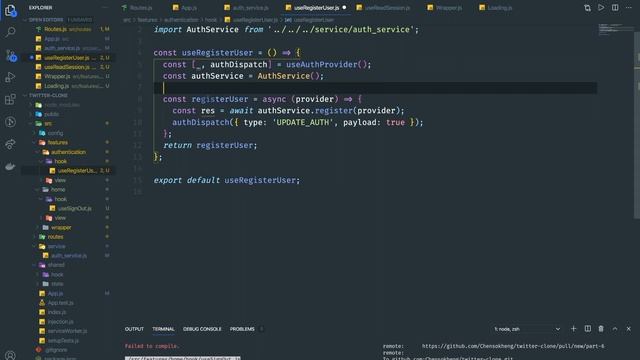Open the Search view in activity bar
Viewport: 640px width, 360px height.
10,32
